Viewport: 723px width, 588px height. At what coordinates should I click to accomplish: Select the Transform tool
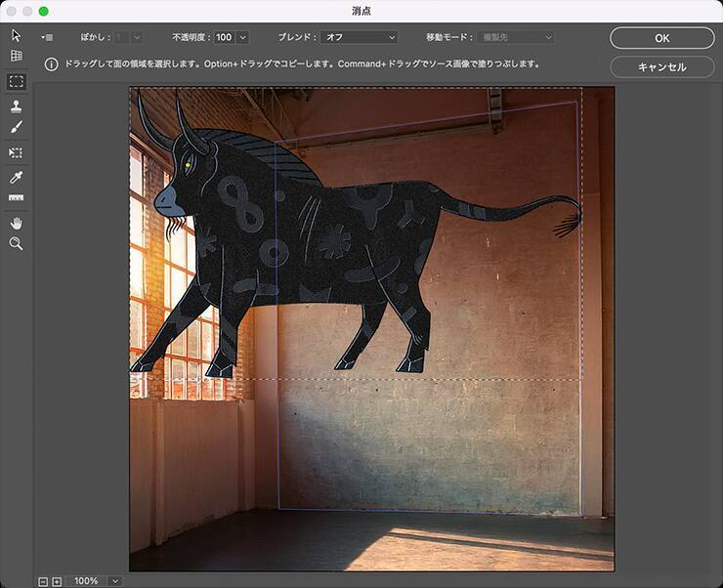(16, 152)
